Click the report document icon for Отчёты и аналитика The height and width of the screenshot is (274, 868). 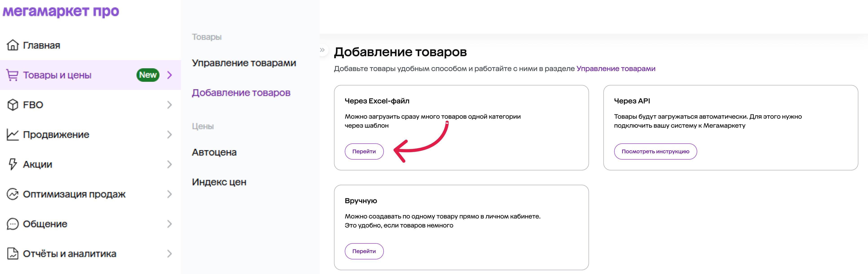(x=13, y=253)
